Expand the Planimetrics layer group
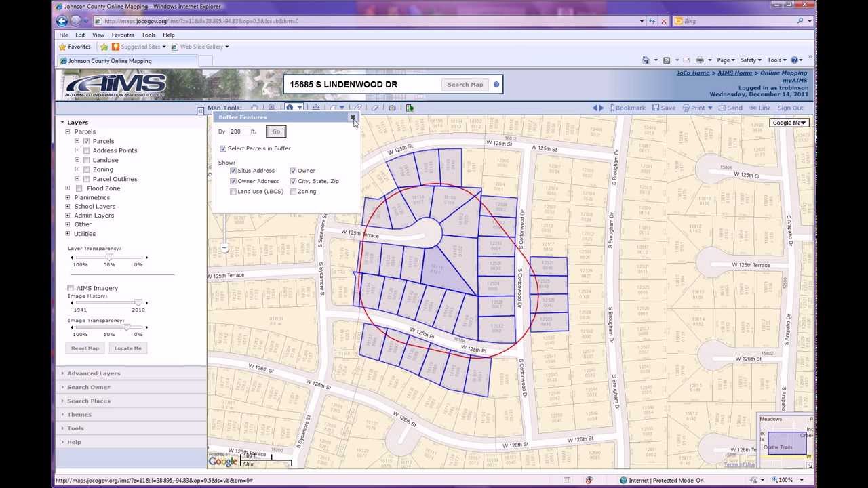This screenshot has height=488, width=868. coord(68,197)
